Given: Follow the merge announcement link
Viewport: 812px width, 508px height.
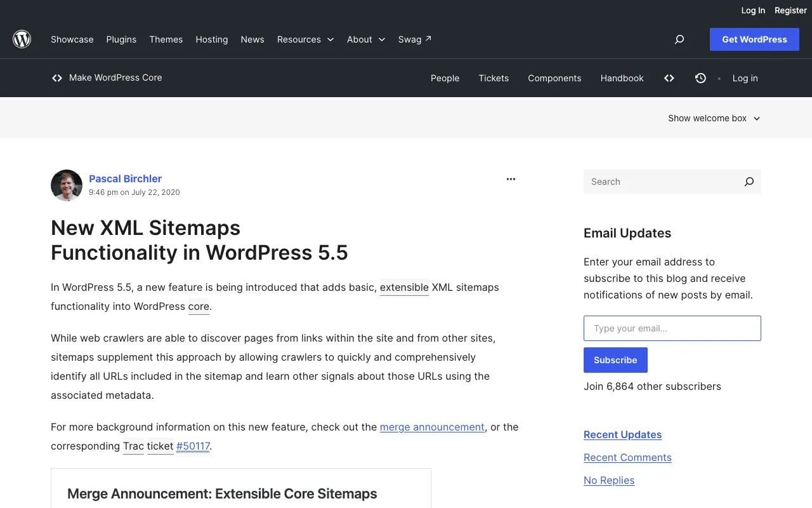Looking at the screenshot, I should tap(432, 427).
